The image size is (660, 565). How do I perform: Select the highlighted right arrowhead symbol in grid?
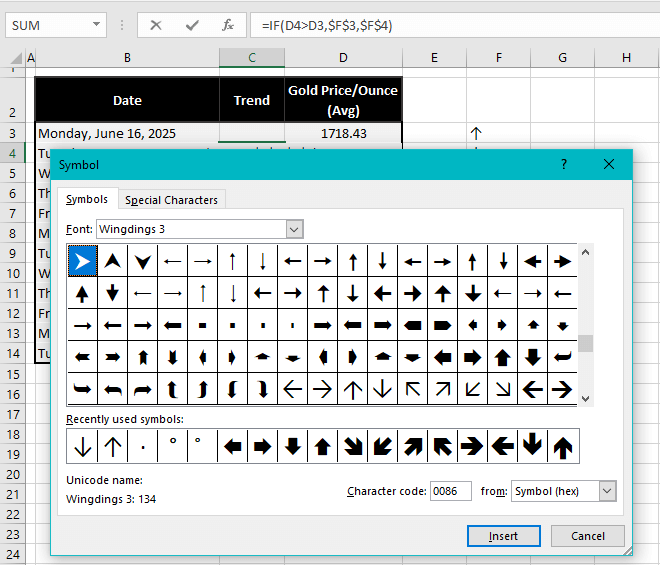[82, 261]
